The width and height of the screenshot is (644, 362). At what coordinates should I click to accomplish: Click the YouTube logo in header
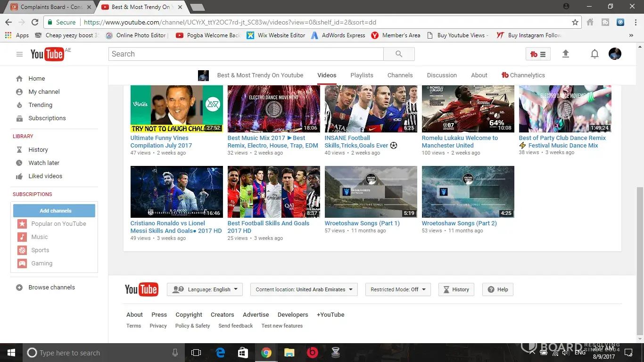pos(47,54)
